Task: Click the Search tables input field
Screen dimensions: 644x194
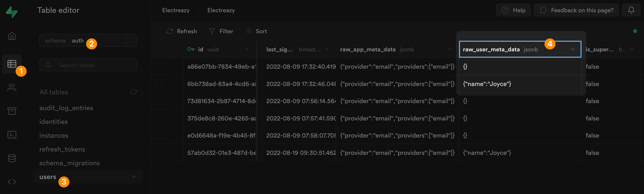Action: [x=88, y=65]
